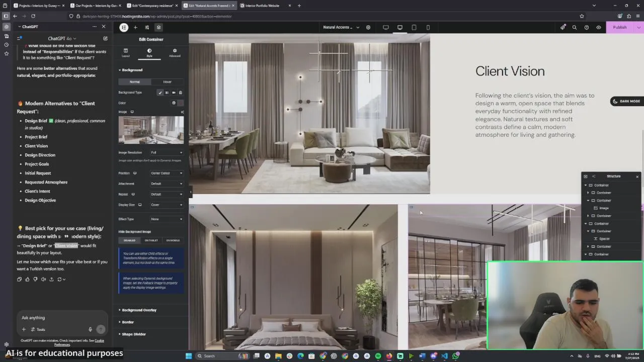
Task: Open the Position dropdown set to Center Center
Action: point(167,173)
